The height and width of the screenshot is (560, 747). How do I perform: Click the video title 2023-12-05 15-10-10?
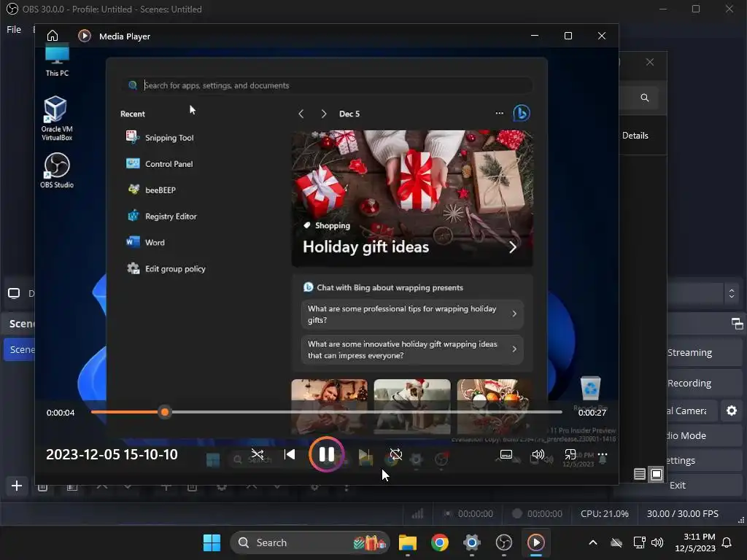tap(112, 454)
